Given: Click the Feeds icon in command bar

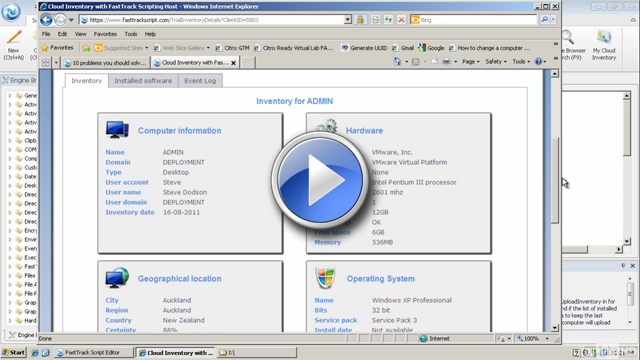Looking at the screenshot, I should [x=416, y=62].
